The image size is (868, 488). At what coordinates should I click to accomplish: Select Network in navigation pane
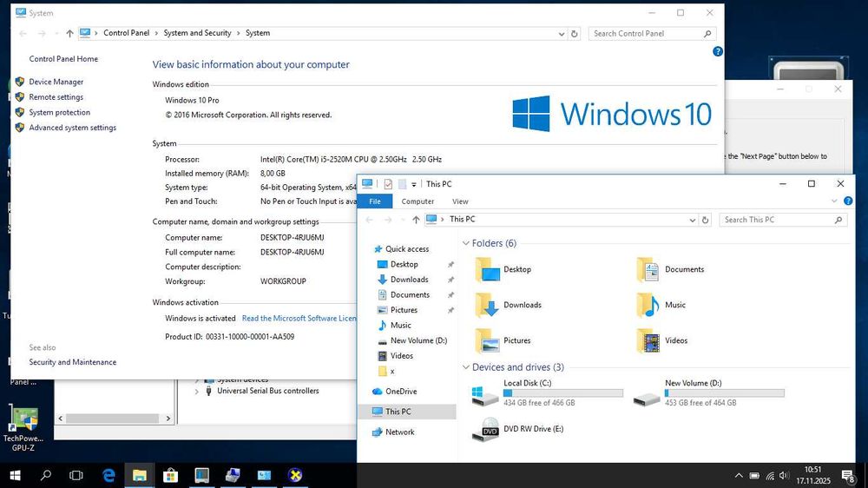click(x=399, y=432)
